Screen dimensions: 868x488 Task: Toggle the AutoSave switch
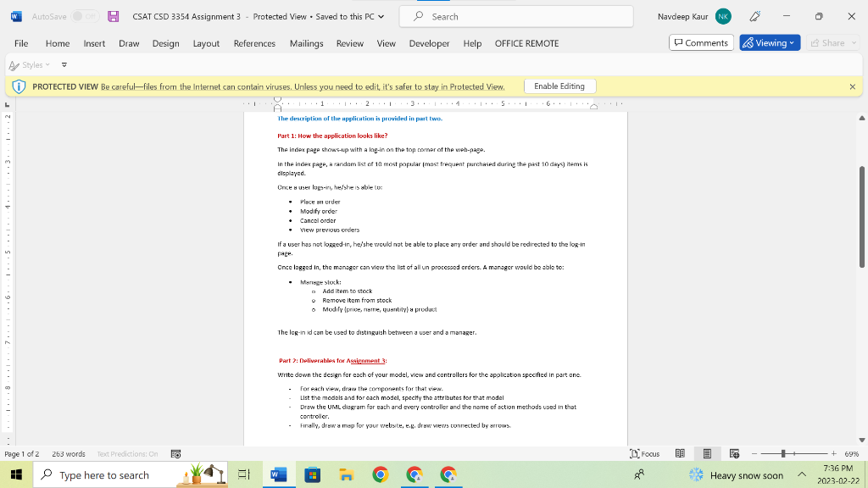[85, 17]
